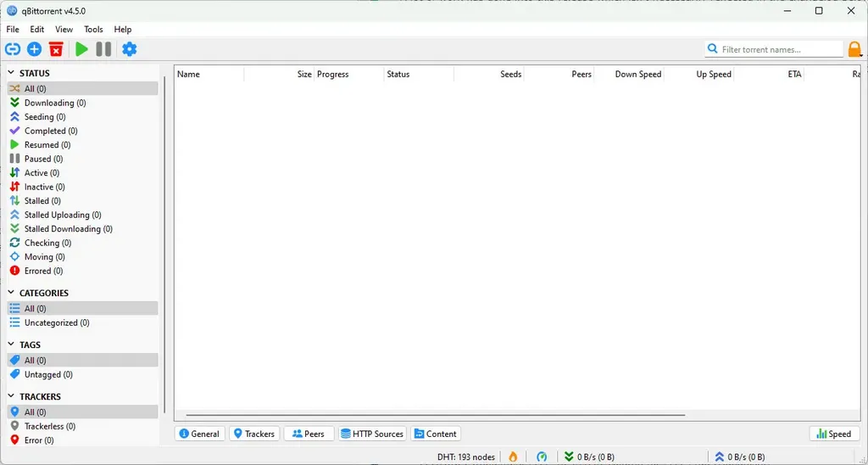Click the Add Torrent Link toolbar icon

(13, 49)
